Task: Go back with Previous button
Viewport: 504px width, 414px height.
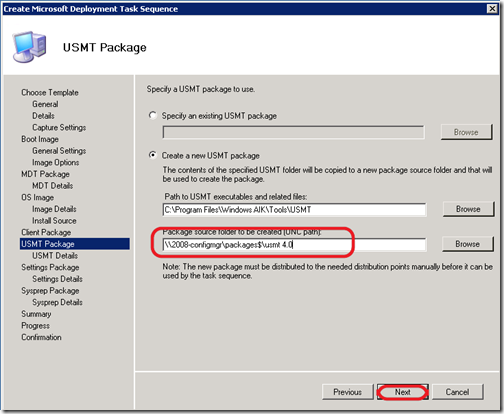Action: click(348, 392)
